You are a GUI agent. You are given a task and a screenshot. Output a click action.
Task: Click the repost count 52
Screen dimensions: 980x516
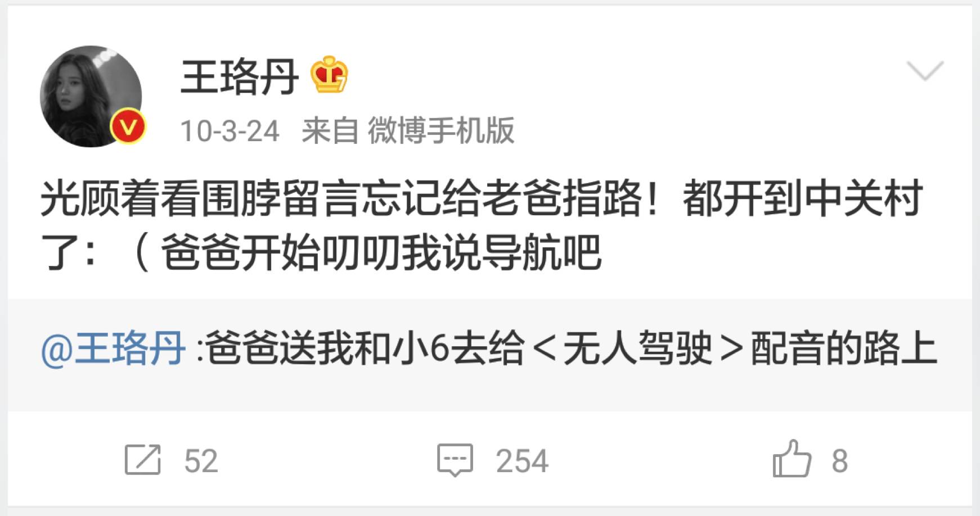[x=201, y=461]
